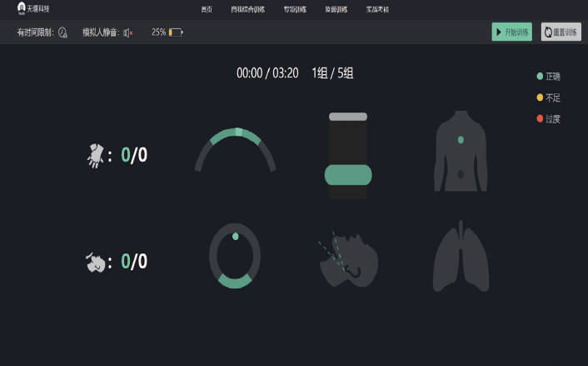Open the 实战考核 tab in navigation
Viewport: 588px width, 366px height.
click(x=377, y=10)
